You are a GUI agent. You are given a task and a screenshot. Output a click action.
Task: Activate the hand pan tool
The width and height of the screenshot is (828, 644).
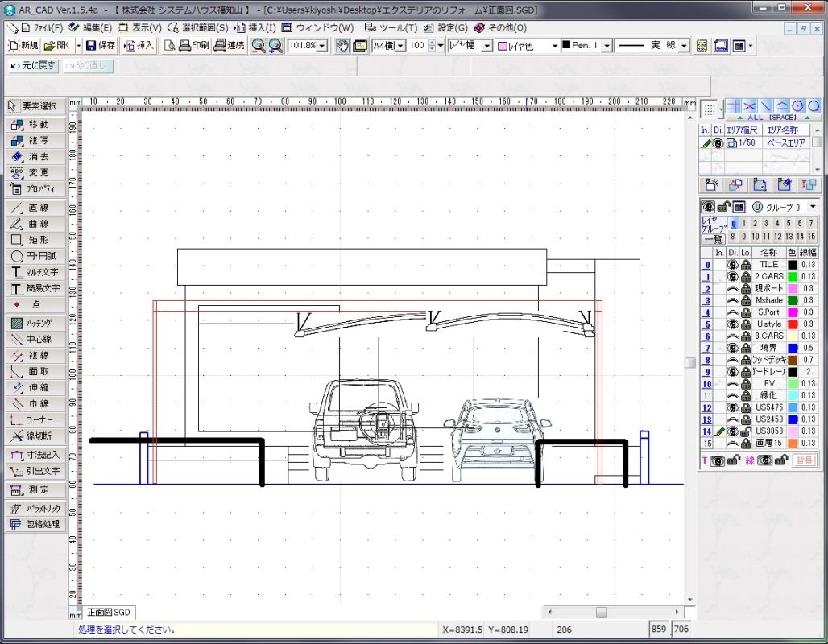coord(342,46)
